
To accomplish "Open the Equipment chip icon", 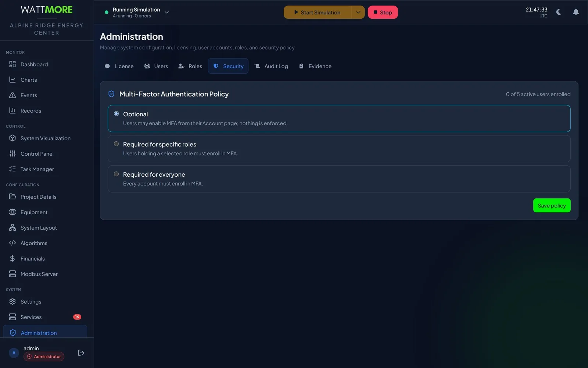I will 12,212.
